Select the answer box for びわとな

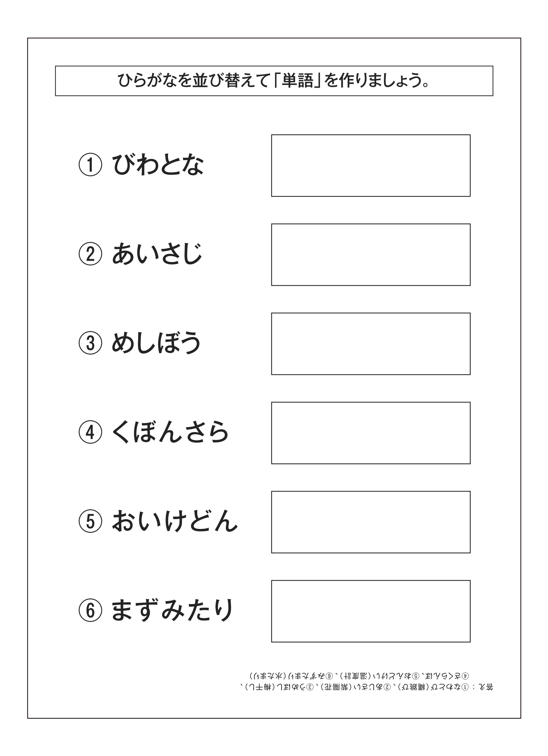pos(371,166)
